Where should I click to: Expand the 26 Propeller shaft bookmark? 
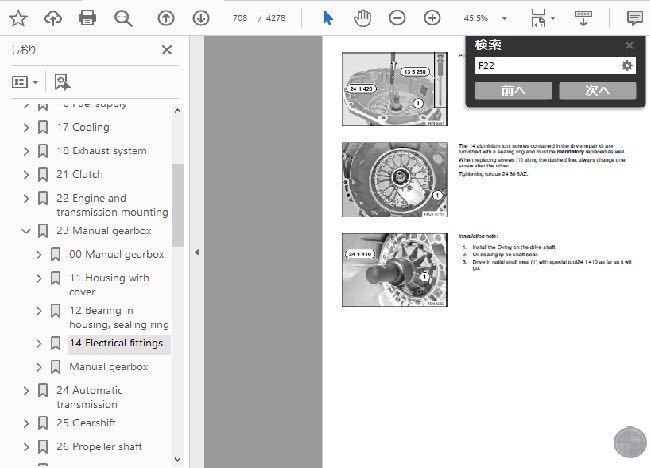27,447
